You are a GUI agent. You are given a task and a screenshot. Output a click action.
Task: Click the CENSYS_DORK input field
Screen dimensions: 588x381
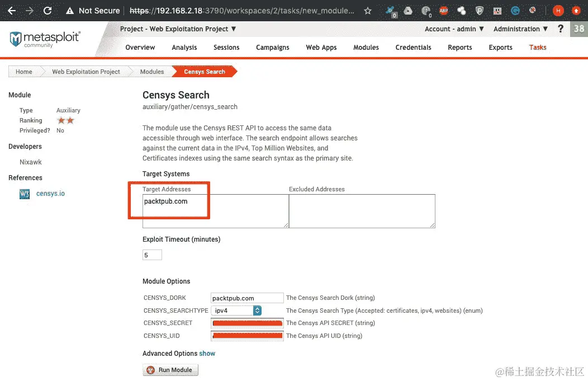tap(247, 298)
